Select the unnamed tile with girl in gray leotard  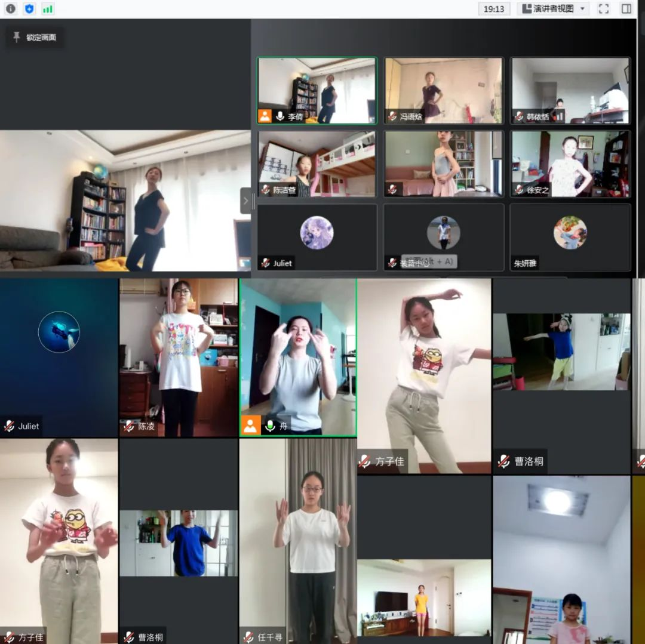443,164
